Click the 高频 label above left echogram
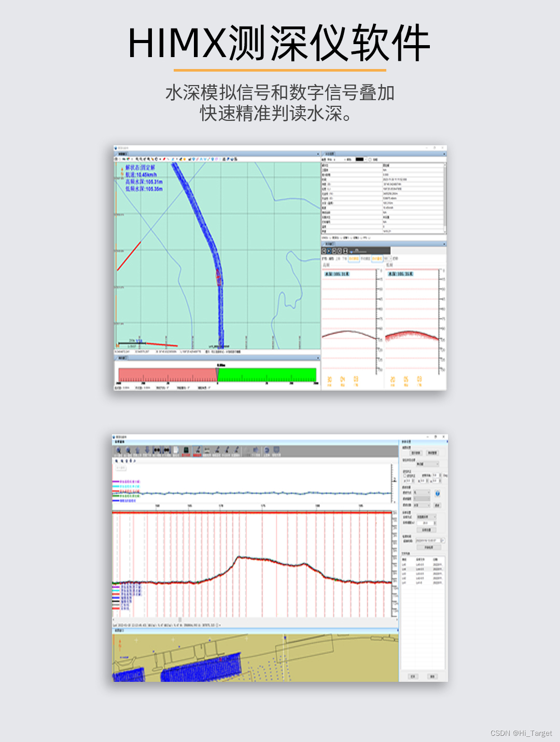Viewport: 560px width, 742px height. (326, 265)
